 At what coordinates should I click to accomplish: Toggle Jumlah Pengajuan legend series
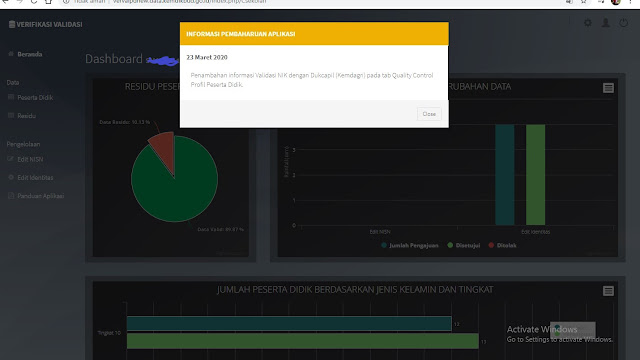coord(410,245)
